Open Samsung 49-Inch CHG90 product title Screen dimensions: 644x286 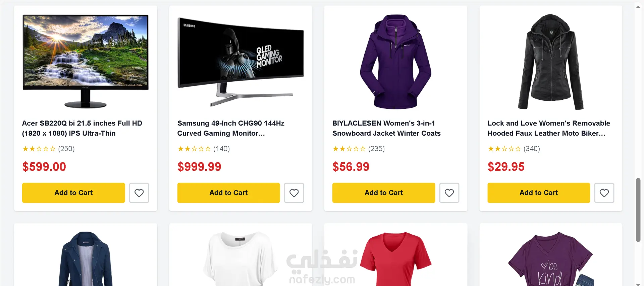[231, 128]
